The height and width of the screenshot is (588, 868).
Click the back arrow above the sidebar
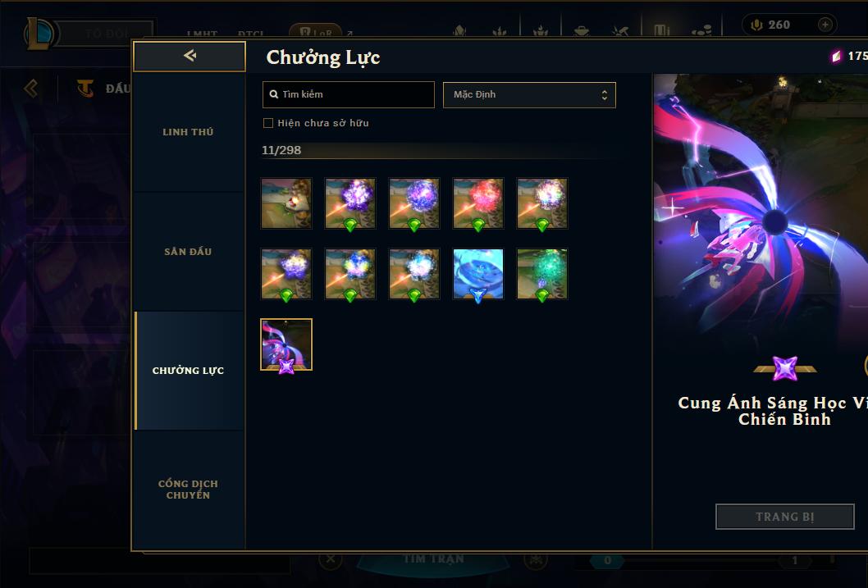coord(190,56)
